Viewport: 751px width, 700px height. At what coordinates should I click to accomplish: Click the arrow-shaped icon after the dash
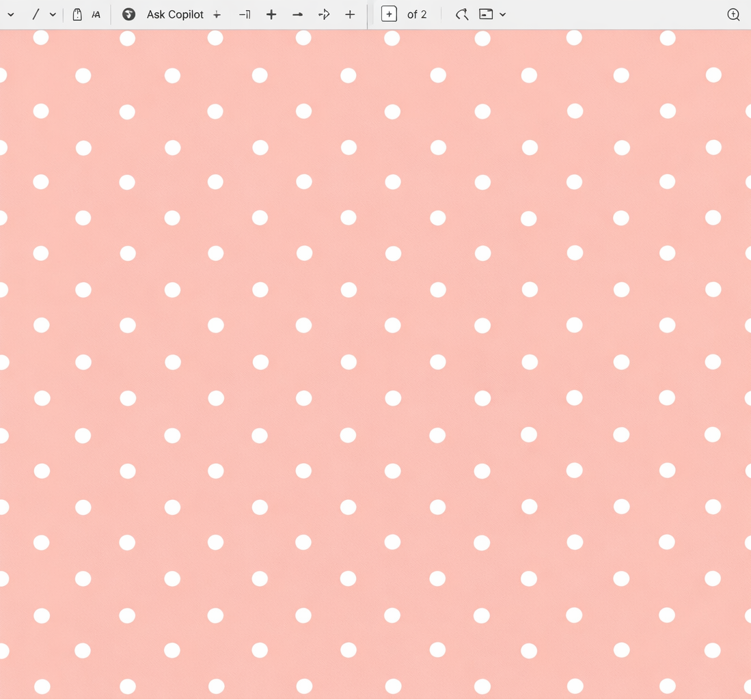[x=325, y=15]
